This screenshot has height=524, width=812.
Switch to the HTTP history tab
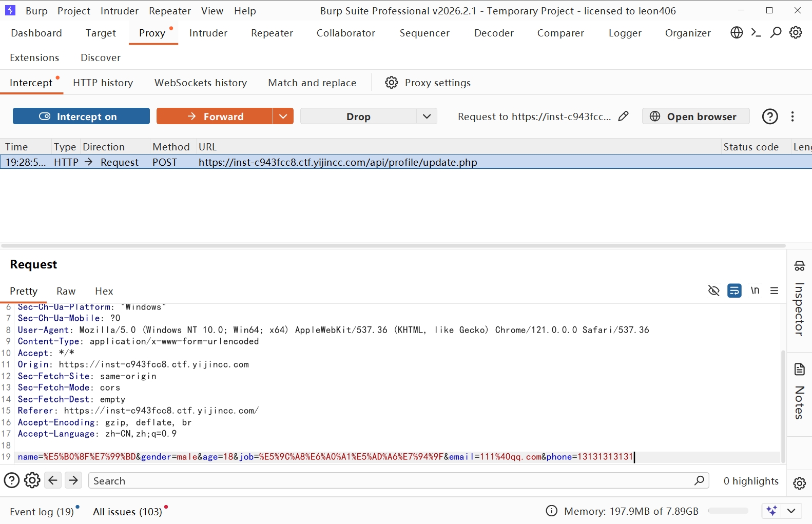coord(103,83)
